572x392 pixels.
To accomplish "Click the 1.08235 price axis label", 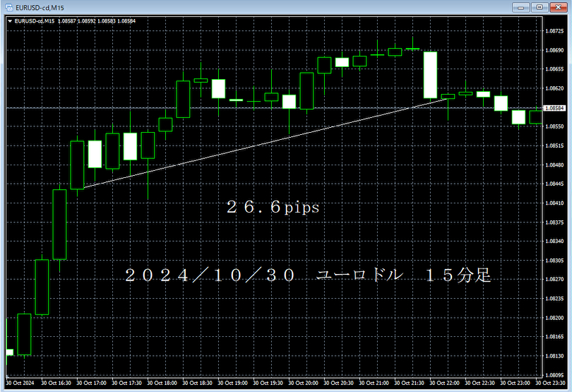I will [x=554, y=298].
